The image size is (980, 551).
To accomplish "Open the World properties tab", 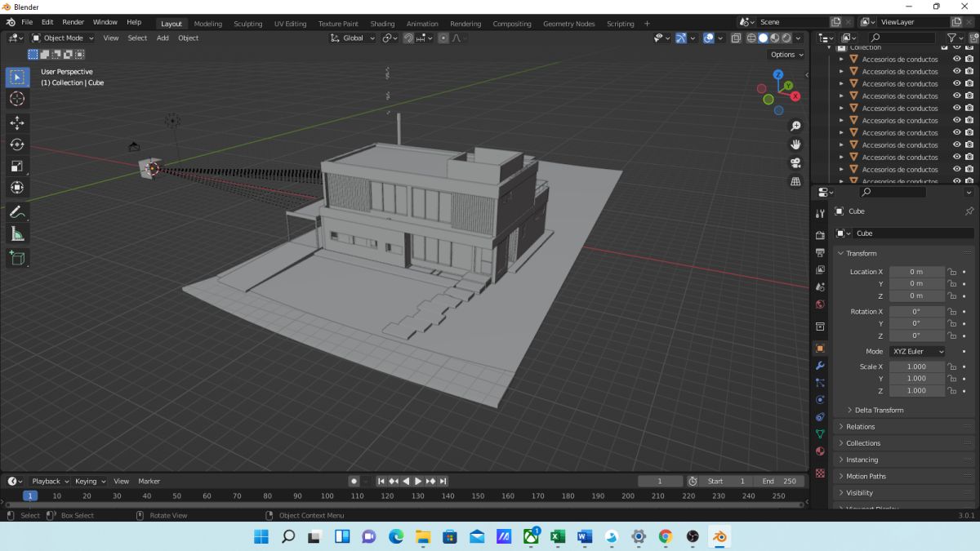I will (x=820, y=304).
